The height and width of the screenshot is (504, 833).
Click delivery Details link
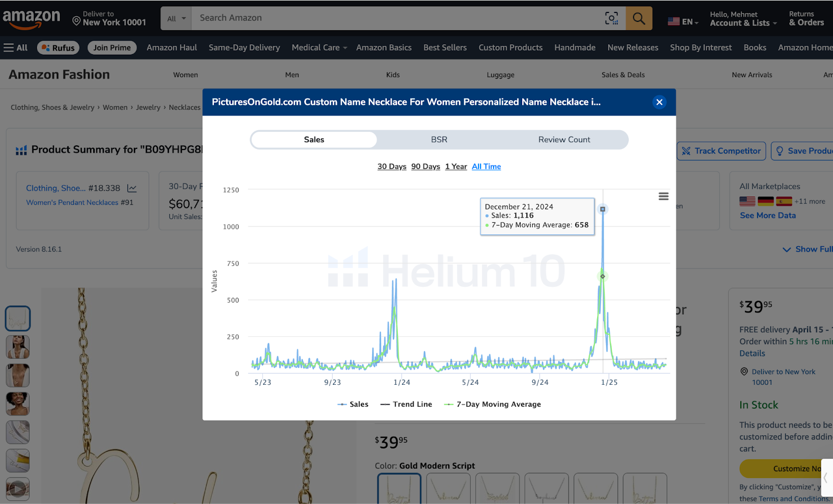point(752,353)
